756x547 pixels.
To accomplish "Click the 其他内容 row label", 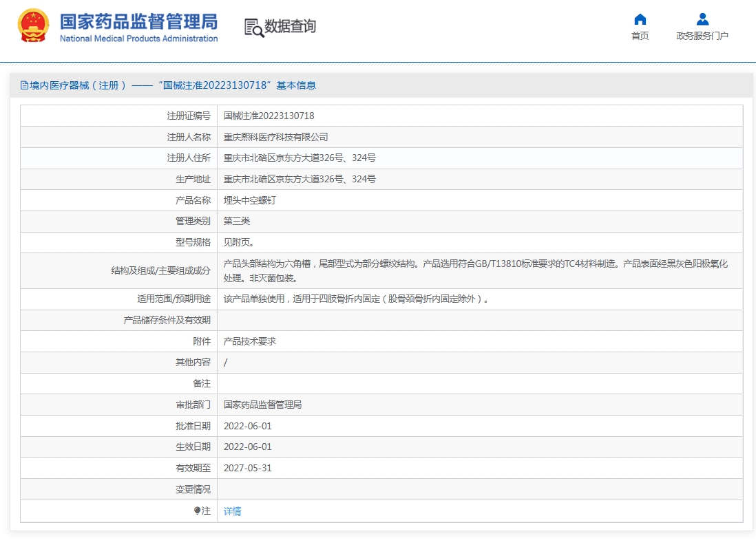I will coord(193,362).
